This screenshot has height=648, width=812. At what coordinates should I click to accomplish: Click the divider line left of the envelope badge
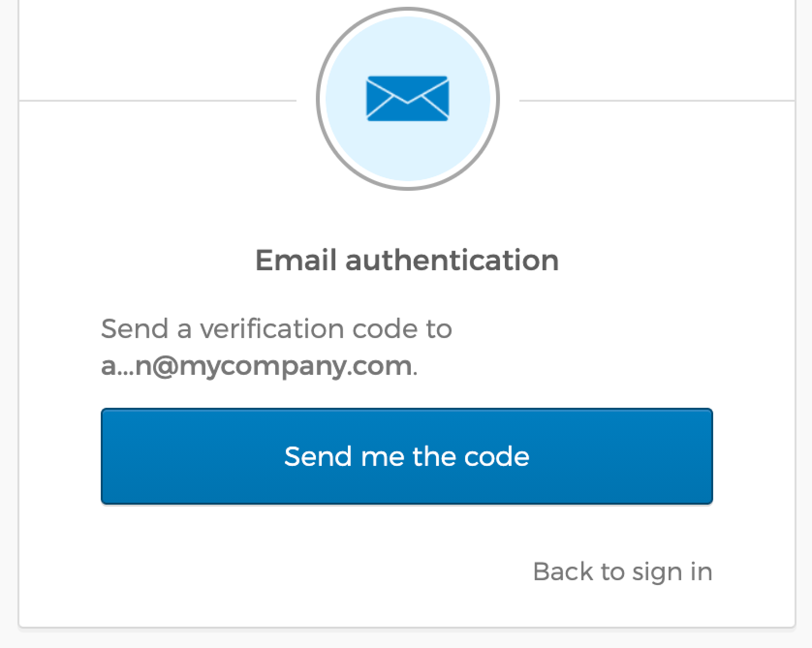[x=157, y=101]
